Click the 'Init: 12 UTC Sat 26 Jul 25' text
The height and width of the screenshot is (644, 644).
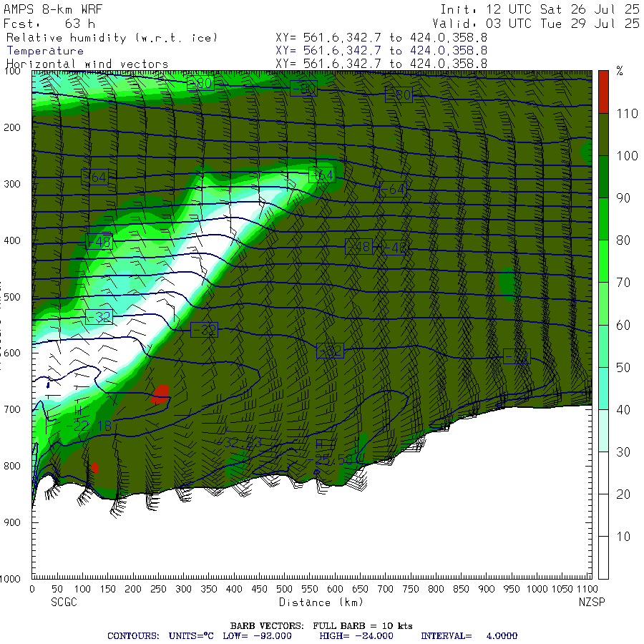tap(540, 9)
